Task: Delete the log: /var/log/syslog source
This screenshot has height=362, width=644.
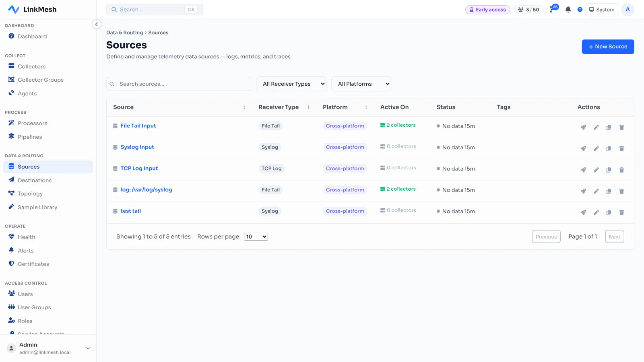Action: (621, 191)
